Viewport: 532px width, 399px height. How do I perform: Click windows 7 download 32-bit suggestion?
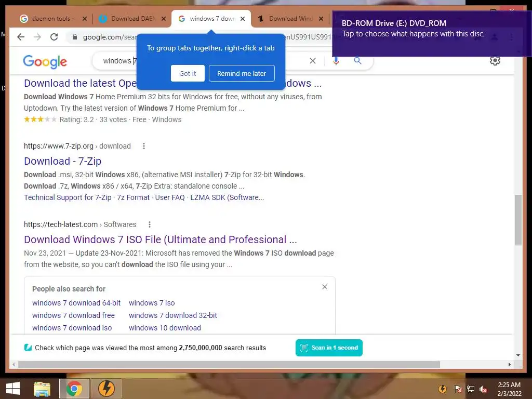(172, 315)
